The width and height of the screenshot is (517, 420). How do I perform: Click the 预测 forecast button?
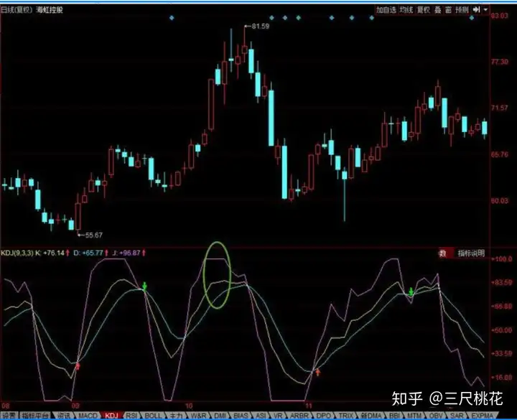(x=462, y=10)
